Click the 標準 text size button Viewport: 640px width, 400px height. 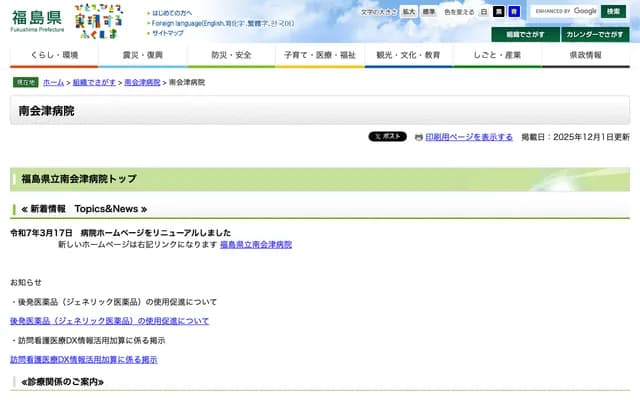[x=429, y=12]
